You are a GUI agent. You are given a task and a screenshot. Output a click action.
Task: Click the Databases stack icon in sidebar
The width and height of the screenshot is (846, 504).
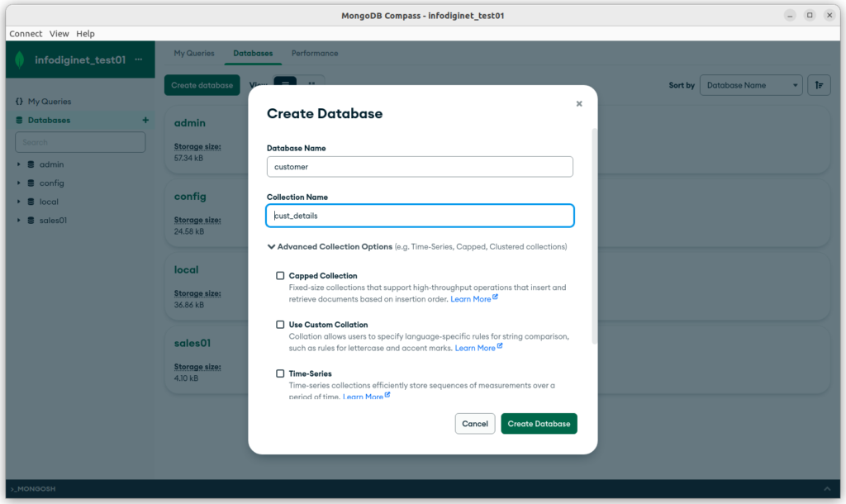20,121
